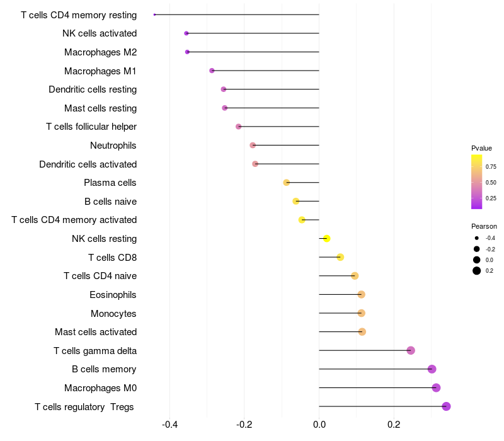Click the 0.0 x-axis tick label
This screenshot has width=504, height=441.
[x=319, y=425]
